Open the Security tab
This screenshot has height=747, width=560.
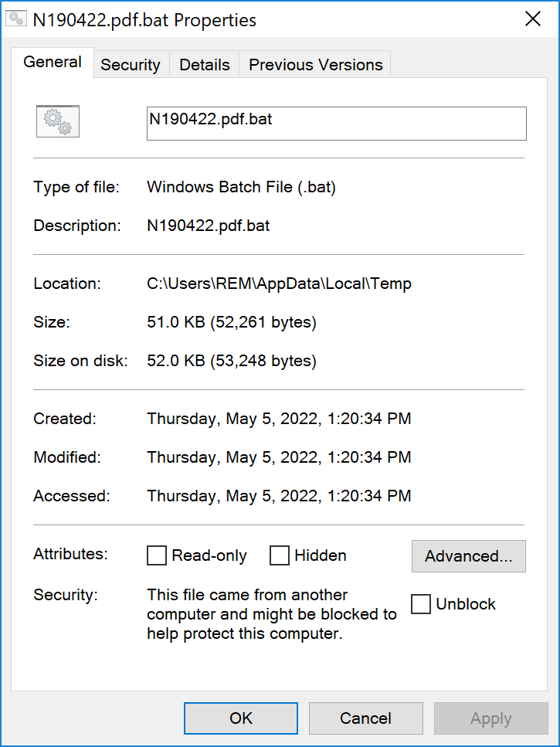[130, 65]
